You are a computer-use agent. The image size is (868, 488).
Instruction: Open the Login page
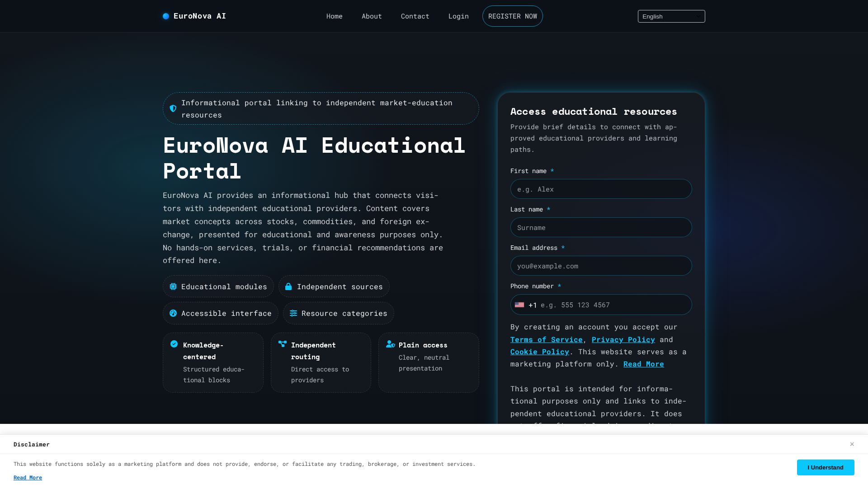pyautogui.click(x=458, y=16)
